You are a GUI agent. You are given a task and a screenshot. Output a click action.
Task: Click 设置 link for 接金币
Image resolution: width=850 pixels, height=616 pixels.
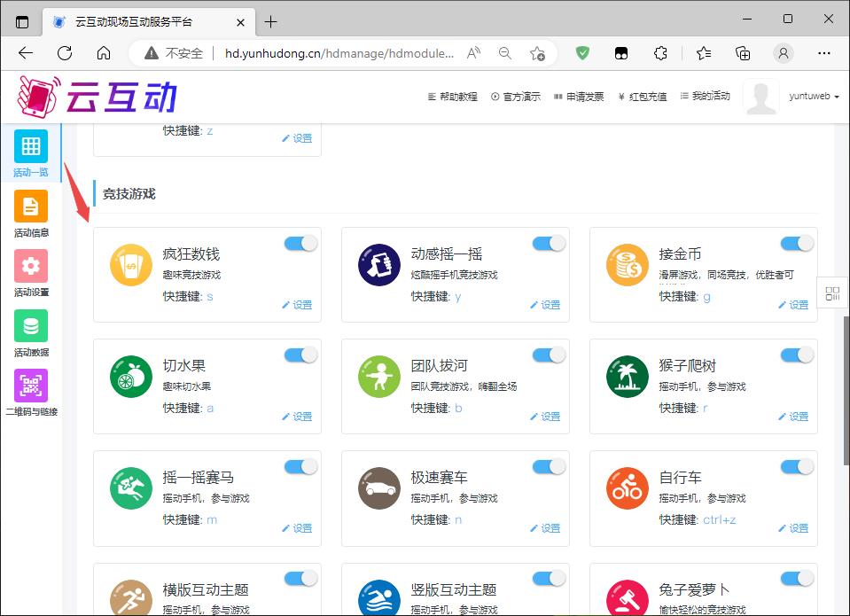(x=793, y=305)
